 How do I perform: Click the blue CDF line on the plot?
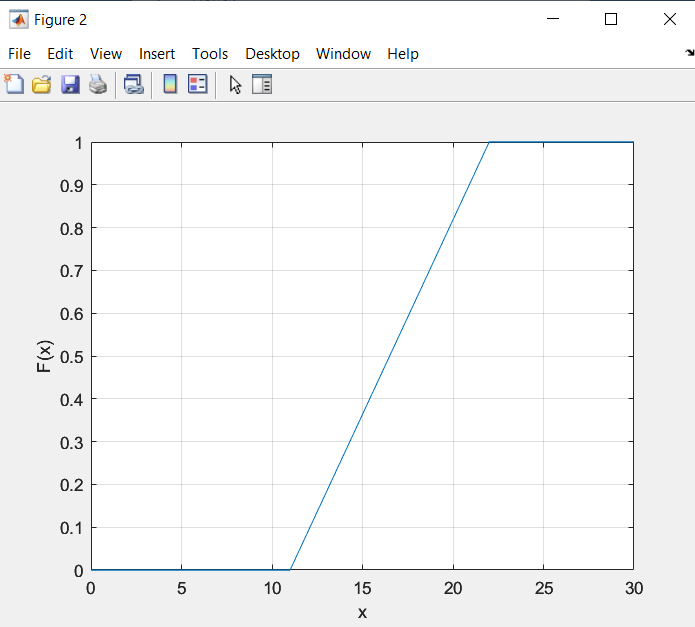click(x=389, y=356)
